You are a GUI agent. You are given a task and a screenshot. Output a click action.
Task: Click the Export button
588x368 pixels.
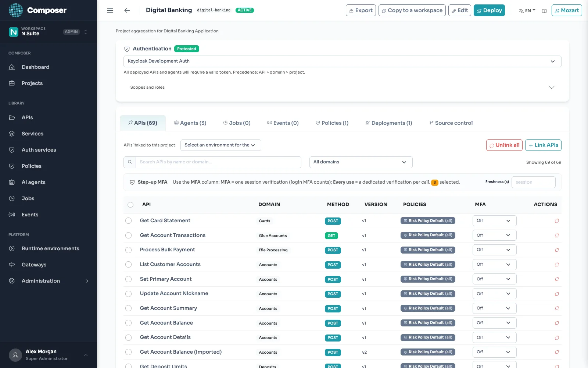(361, 10)
